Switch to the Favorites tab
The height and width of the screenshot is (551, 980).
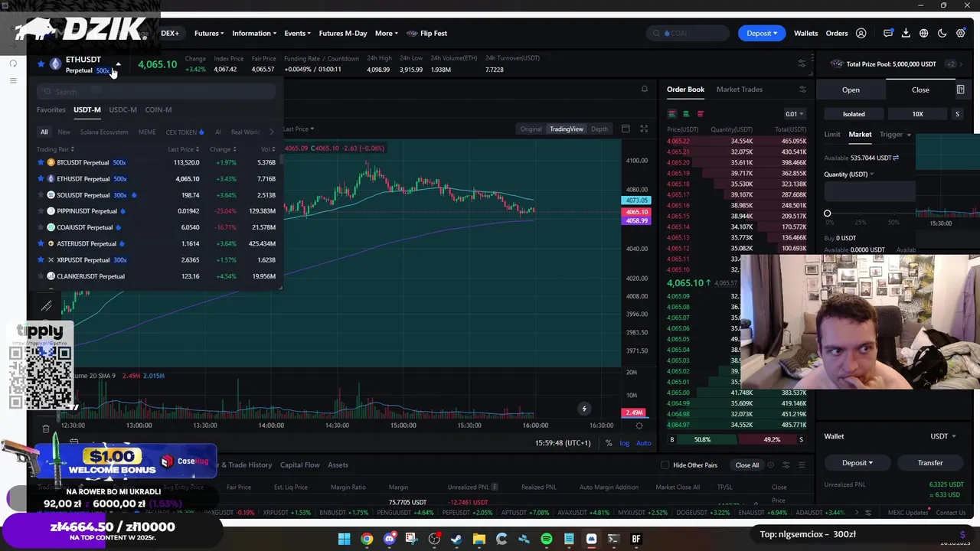coord(51,109)
